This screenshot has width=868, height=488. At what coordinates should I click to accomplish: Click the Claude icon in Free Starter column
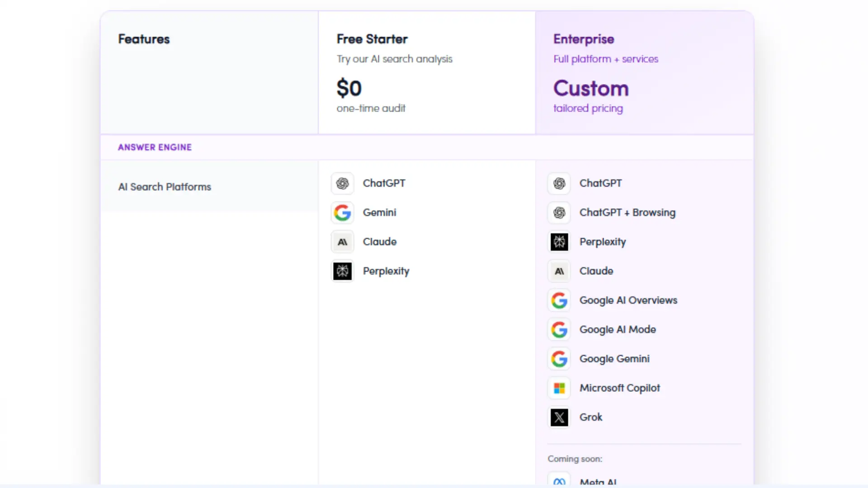click(x=342, y=242)
